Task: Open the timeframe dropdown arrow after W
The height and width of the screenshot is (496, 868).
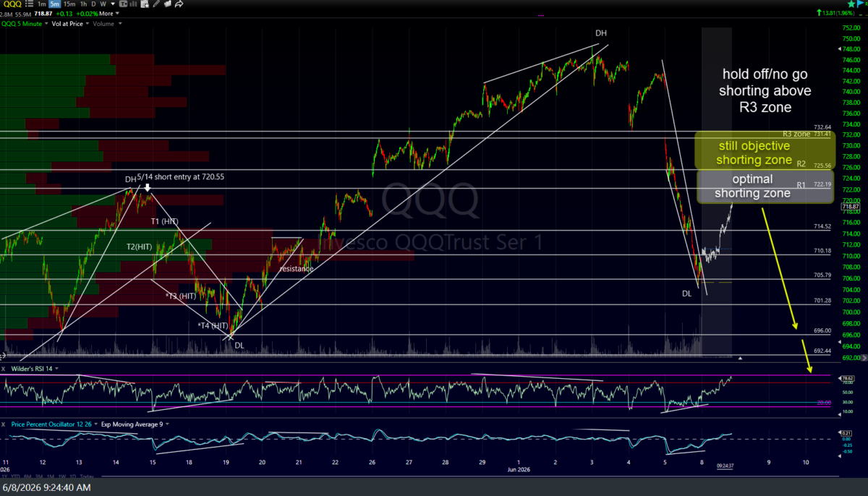Action: (113, 4)
